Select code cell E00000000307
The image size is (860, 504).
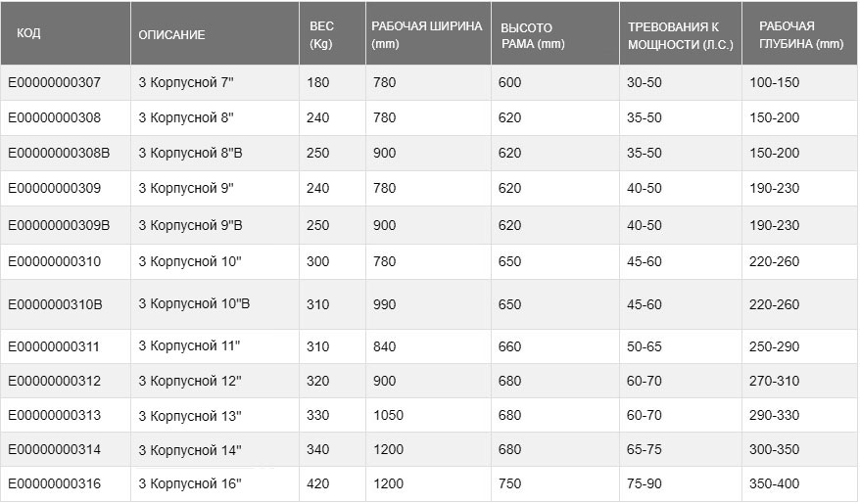54,83
